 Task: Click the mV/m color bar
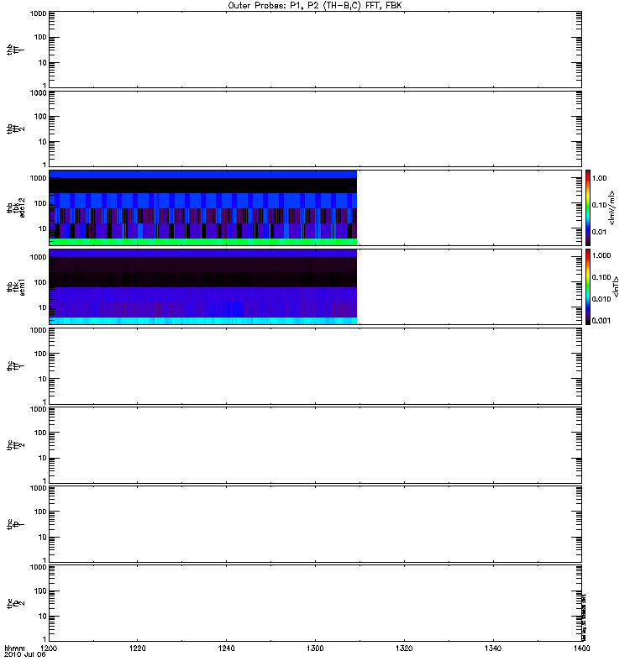click(x=588, y=207)
